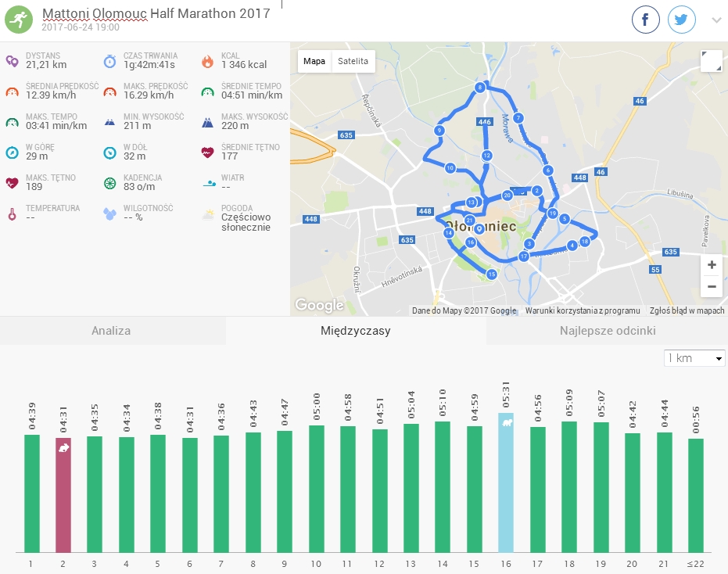Open the Analiza tab
The width and height of the screenshot is (728, 574).
click(x=111, y=331)
